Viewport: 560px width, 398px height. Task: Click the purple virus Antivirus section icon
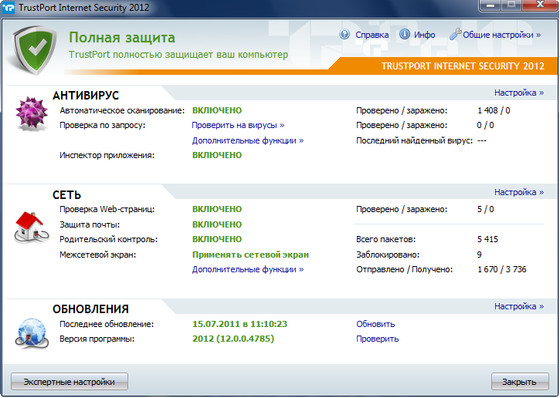[32, 113]
